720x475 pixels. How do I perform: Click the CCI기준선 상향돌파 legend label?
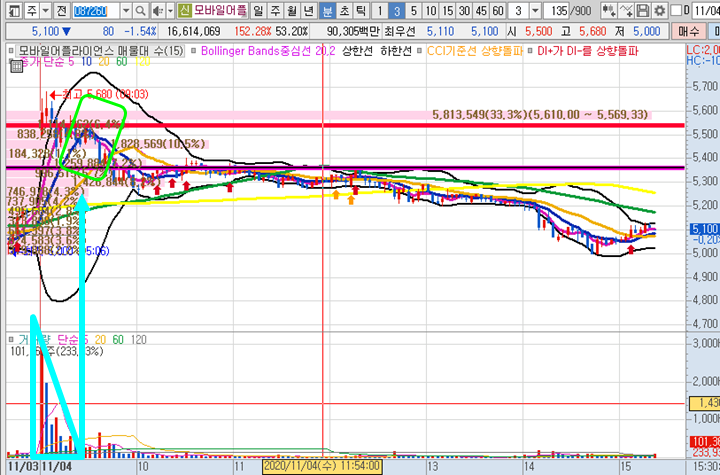click(x=475, y=51)
